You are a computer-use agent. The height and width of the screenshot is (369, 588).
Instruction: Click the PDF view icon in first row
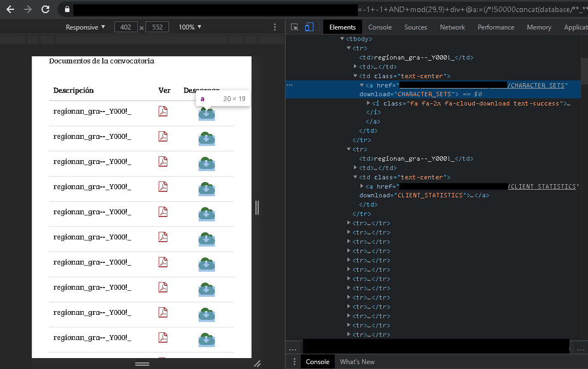(162, 111)
